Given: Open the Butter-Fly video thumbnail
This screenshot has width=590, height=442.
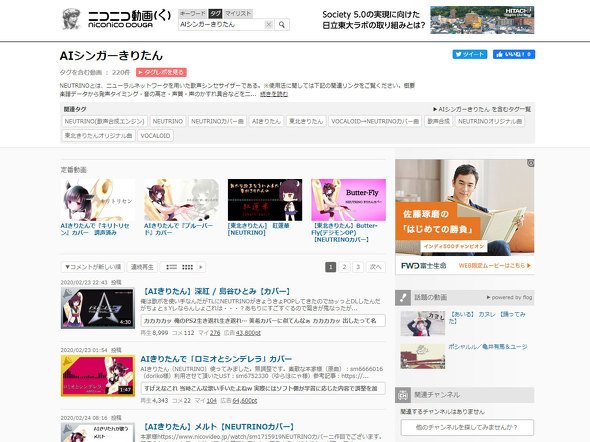Looking at the screenshot, I should point(348,200).
